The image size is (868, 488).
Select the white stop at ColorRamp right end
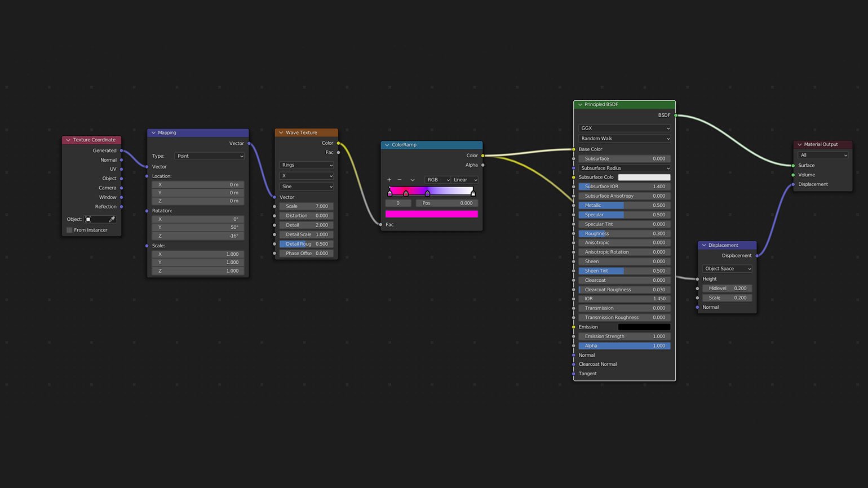(473, 193)
